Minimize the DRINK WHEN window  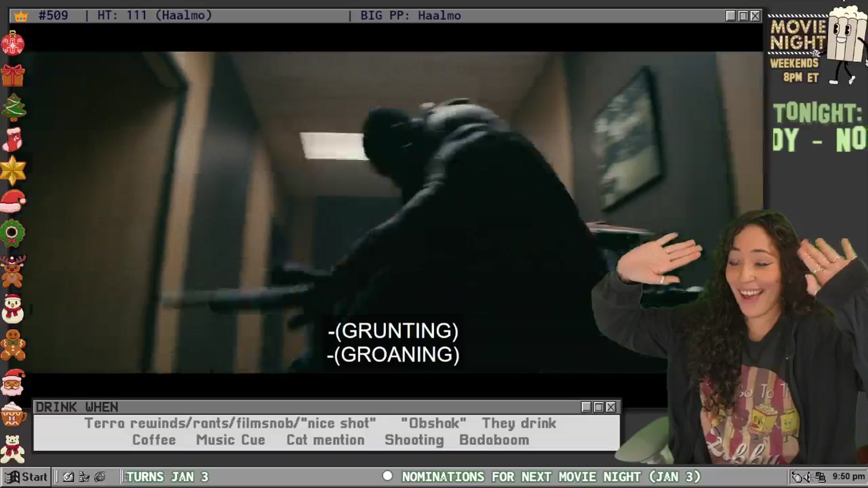click(586, 407)
